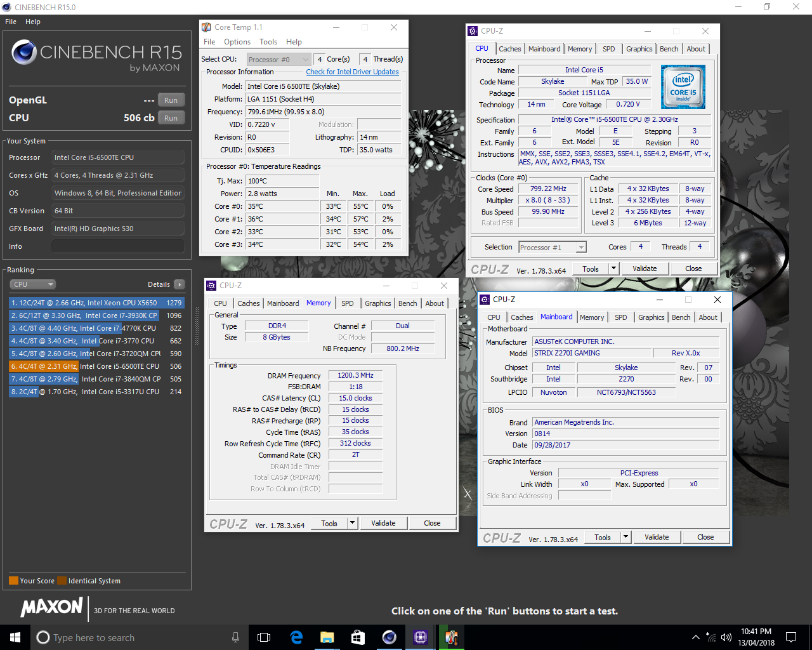Click the Core Speed value 799.22 MHz
Screen dimensions: 812x650
click(x=548, y=189)
